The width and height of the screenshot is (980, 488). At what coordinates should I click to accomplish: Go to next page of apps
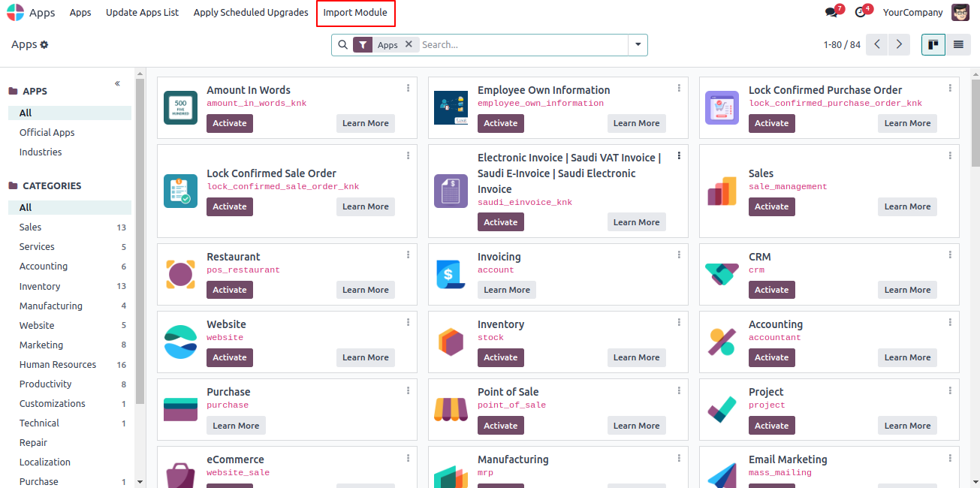click(x=899, y=44)
